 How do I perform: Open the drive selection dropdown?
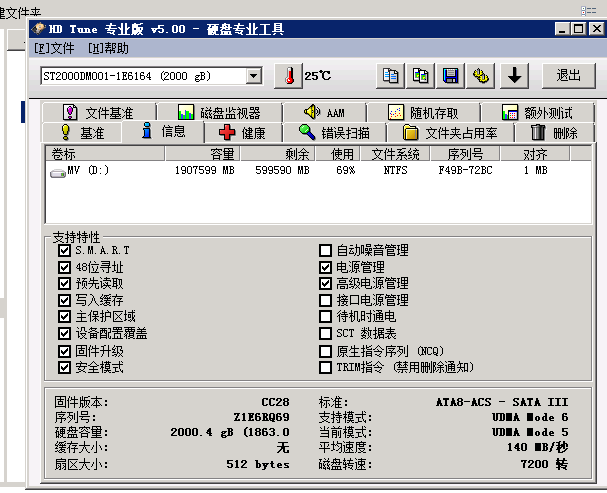[254, 76]
